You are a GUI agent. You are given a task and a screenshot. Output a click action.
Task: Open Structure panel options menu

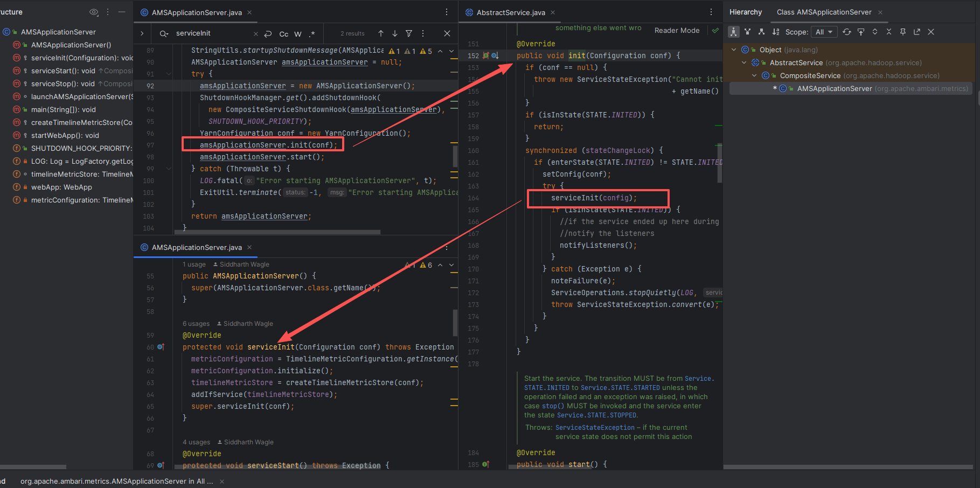tap(108, 12)
